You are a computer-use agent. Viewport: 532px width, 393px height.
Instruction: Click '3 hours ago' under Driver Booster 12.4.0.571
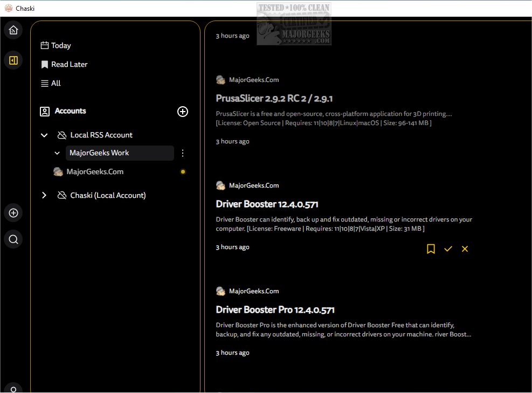pyautogui.click(x=232, y=247)
